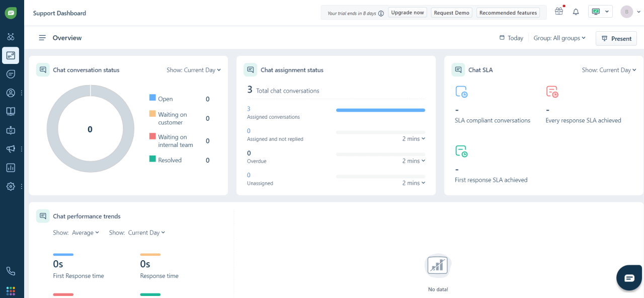Open the 2 mins dropdown beside Overdue
644x298 pixels.
coord(413,161)
